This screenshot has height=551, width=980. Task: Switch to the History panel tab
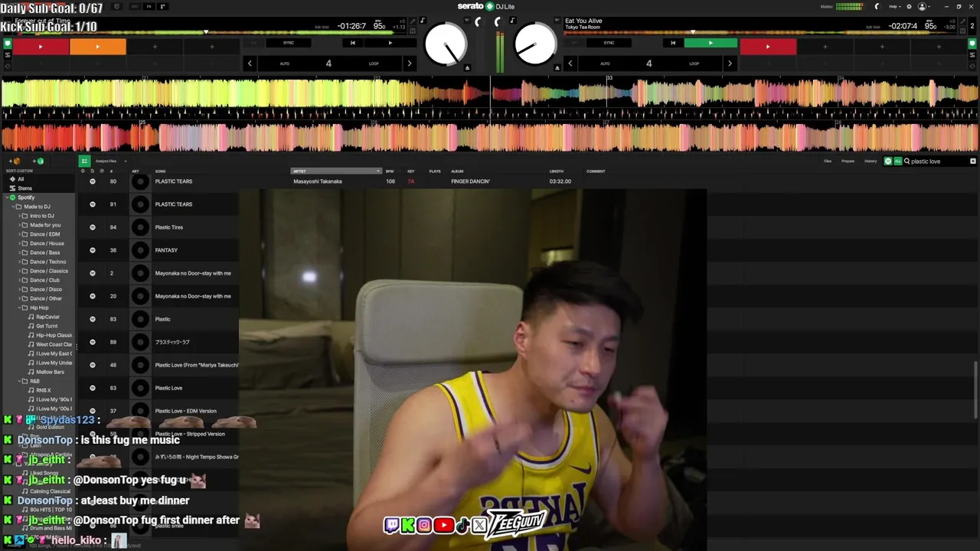pyautogui.click(x=871, y=161)
